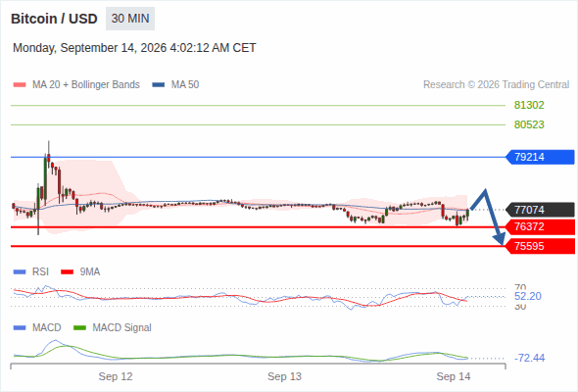Click the 81302 resistance level label
The image size is (578, 392).
click(529, 105)
